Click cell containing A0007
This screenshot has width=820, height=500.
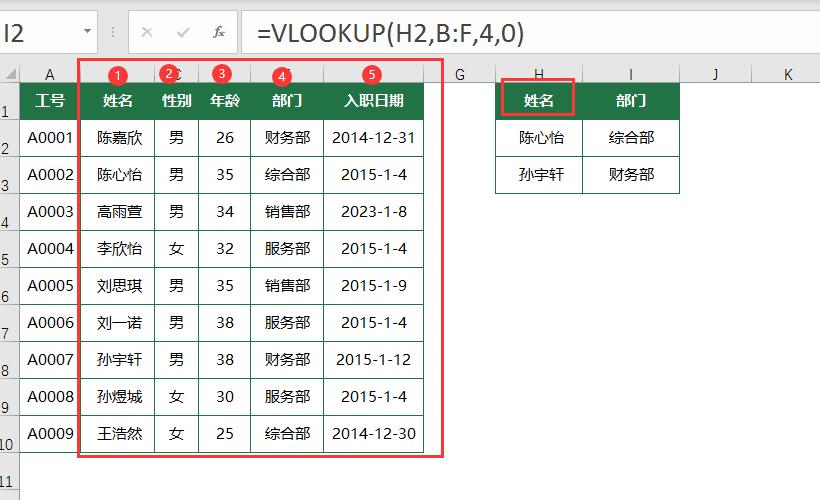click(x=50, y=360)
